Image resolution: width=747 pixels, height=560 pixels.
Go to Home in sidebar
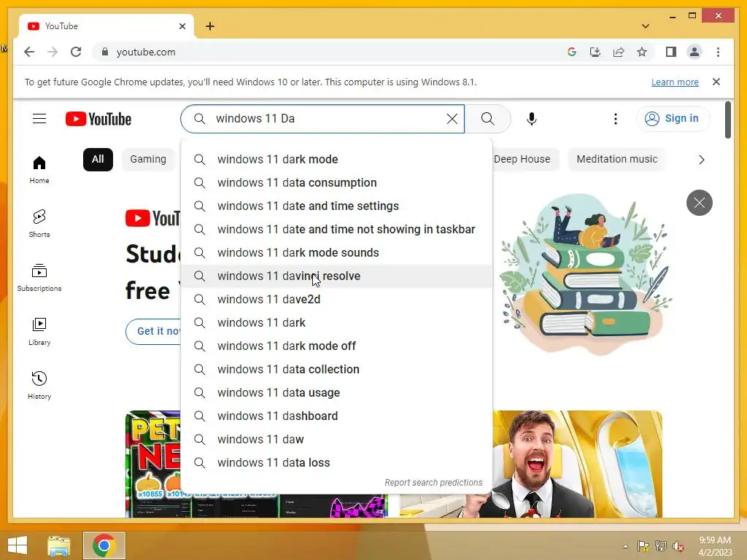point(39,169)
